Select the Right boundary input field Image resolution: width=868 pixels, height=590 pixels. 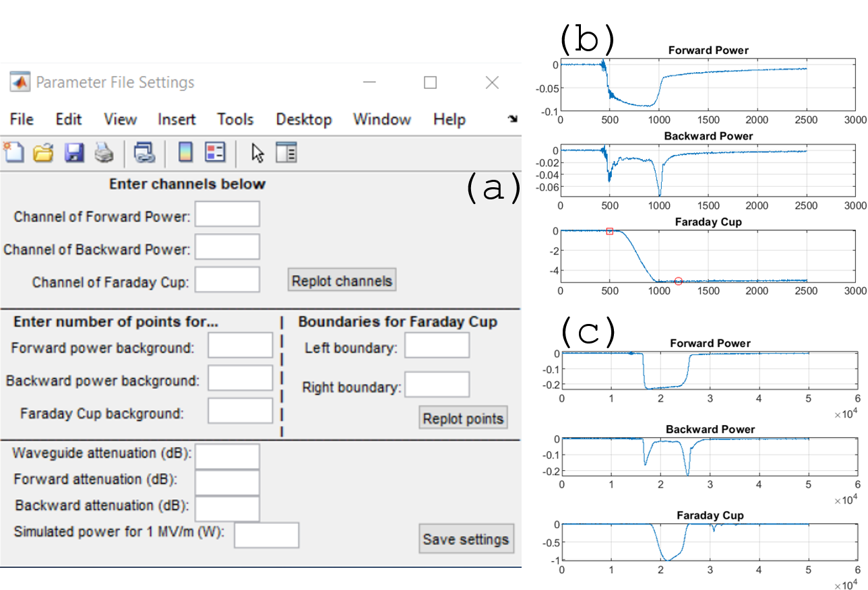(x=437, y=385)
